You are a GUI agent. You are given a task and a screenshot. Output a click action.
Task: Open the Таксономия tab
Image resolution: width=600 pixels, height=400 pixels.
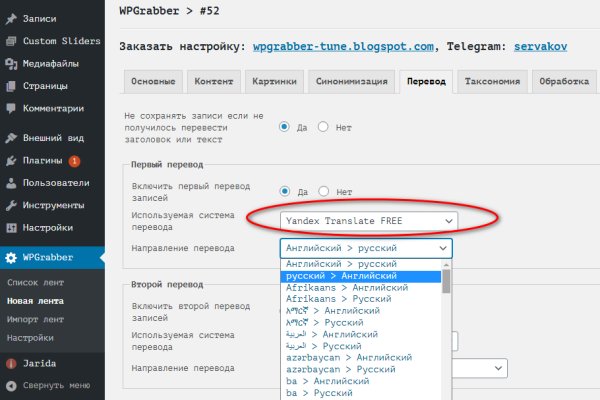[x=491, y=82]
